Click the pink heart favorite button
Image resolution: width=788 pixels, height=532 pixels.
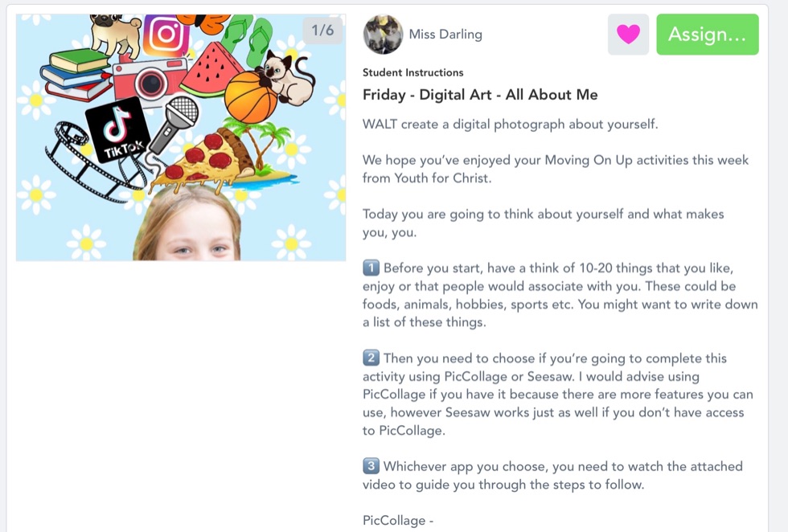(x=628, y=35)
